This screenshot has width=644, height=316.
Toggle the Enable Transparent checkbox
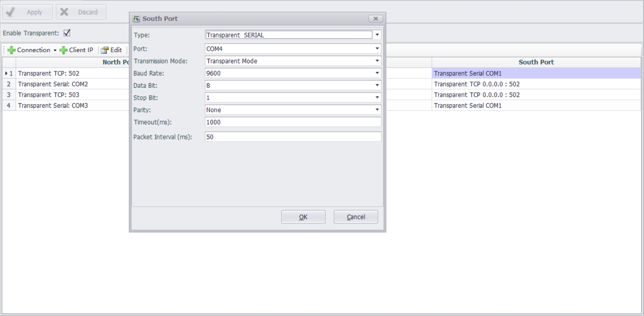coord(67,33)
